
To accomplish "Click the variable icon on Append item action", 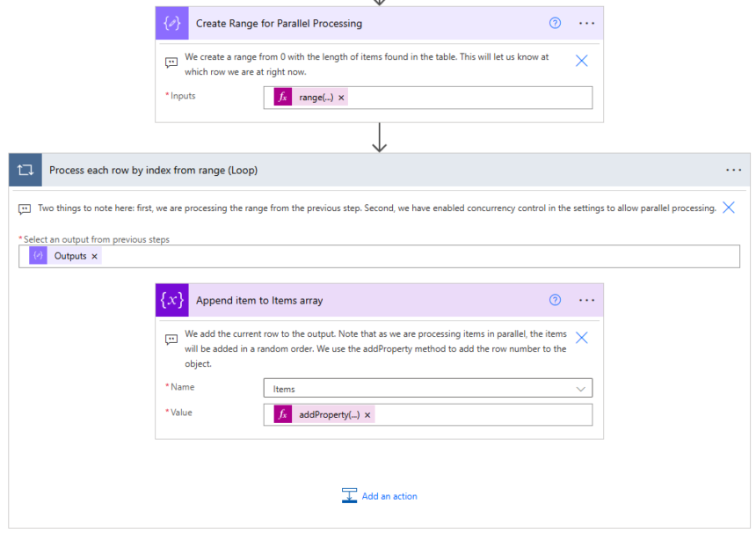I will tap(172, 300).
